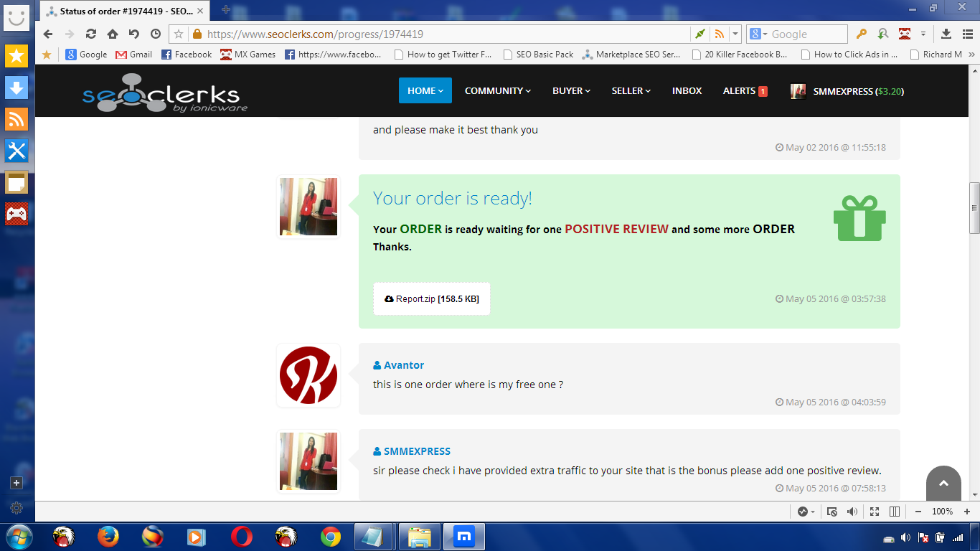Click the RSS feed icon in the address bar
Viewport: 980px width, 551px height.
(718, 34)
